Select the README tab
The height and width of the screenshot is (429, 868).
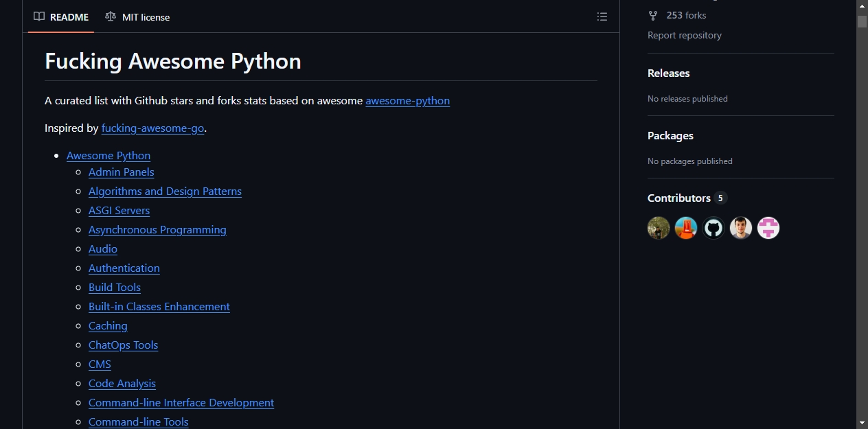[x=61, y=16]
